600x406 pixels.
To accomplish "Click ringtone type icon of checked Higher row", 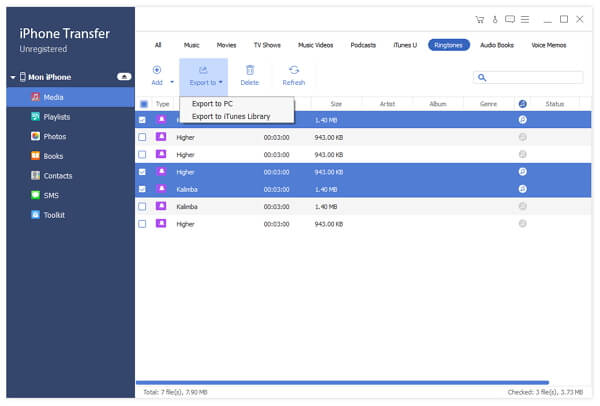I will [161, 171].
